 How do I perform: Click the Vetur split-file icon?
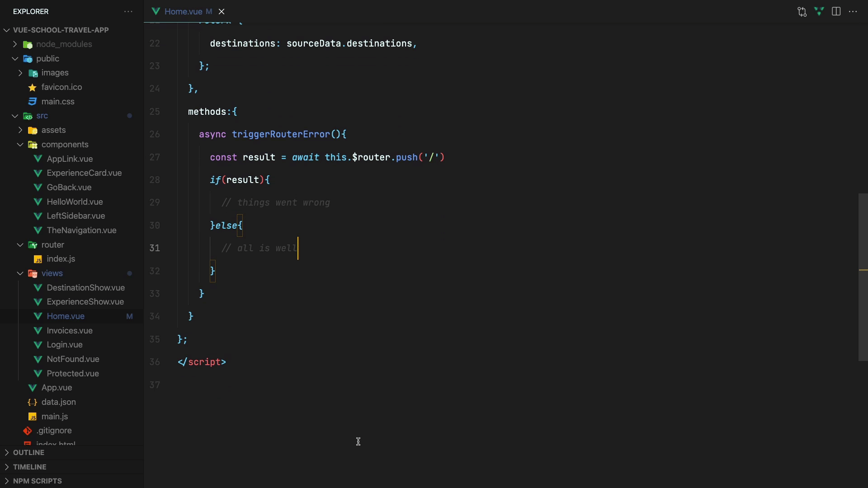pyautogui.click(x=819, y=12)
